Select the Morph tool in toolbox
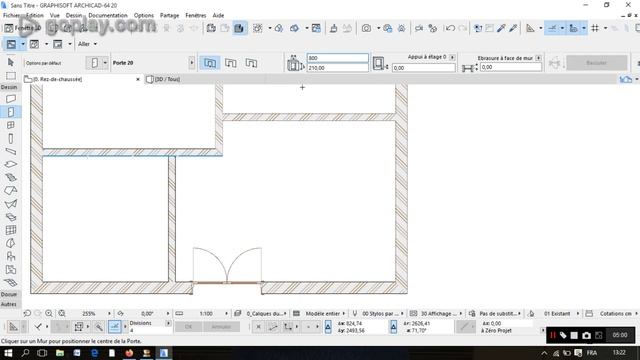 [11, 243]
